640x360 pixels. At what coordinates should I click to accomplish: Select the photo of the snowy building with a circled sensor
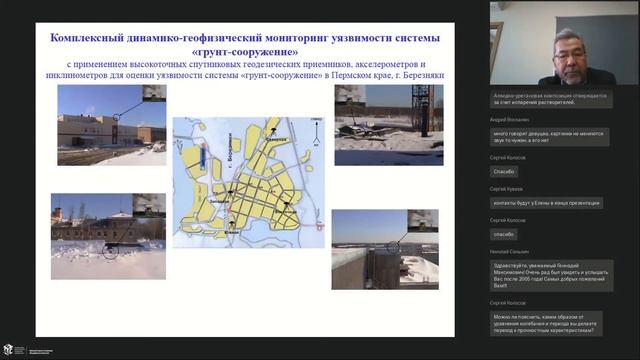pyautogui.click(x=108, y=236)
